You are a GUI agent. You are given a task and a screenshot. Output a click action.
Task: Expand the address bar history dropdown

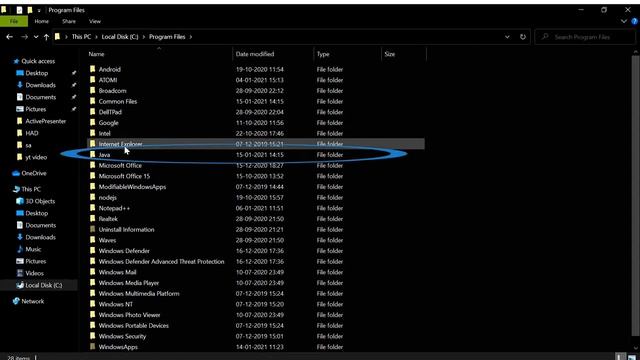point(507,37)
